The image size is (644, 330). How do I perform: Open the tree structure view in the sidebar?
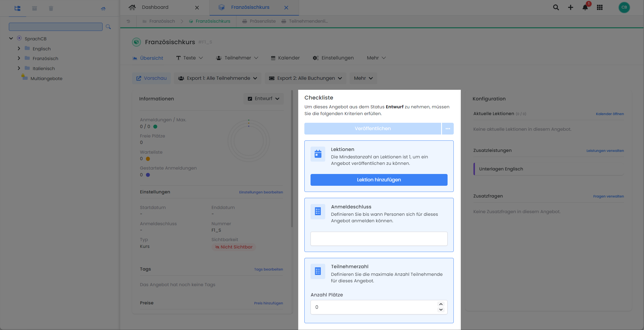tap(17, 8)
